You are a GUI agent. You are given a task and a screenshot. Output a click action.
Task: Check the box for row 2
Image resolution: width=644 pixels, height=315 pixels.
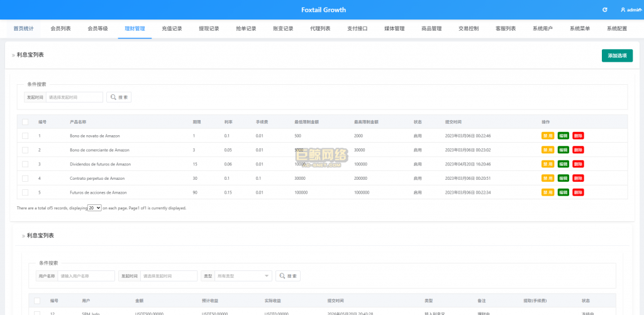(x=25, y=150)
